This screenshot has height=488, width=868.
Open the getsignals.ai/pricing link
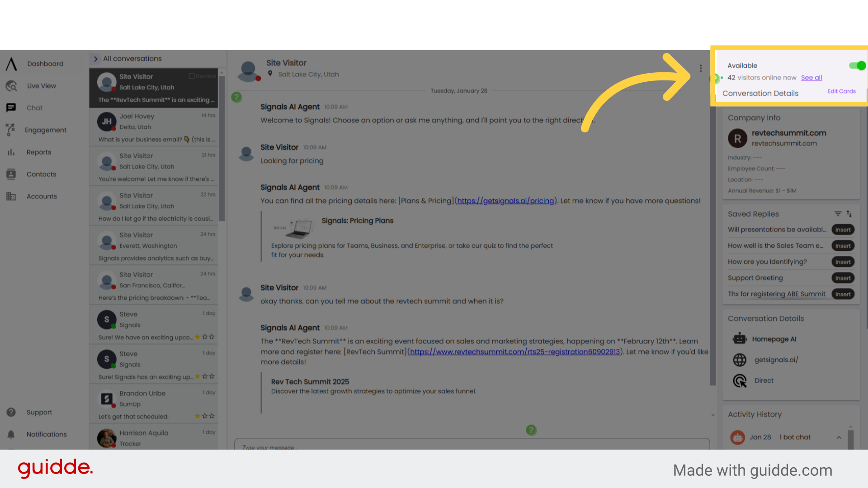tap(505, 201)
